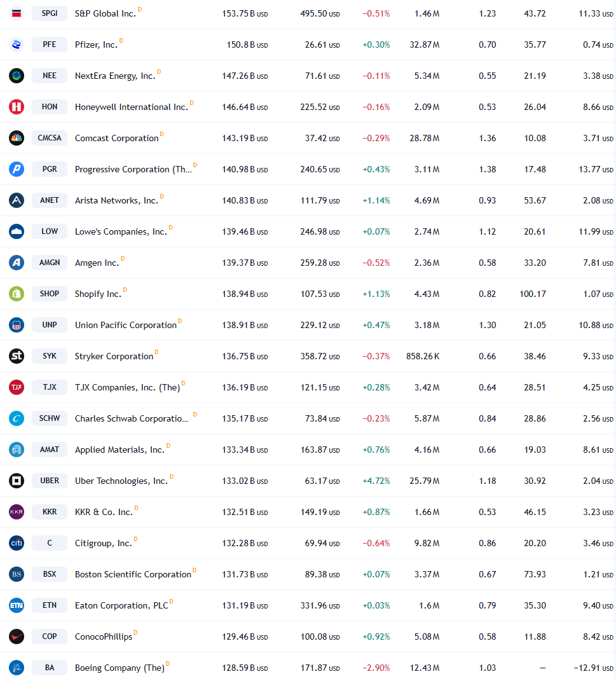This screenshot has height=681, width=616.
Task: Open the PFE ticker symbol
Action: tap(50, 45)
